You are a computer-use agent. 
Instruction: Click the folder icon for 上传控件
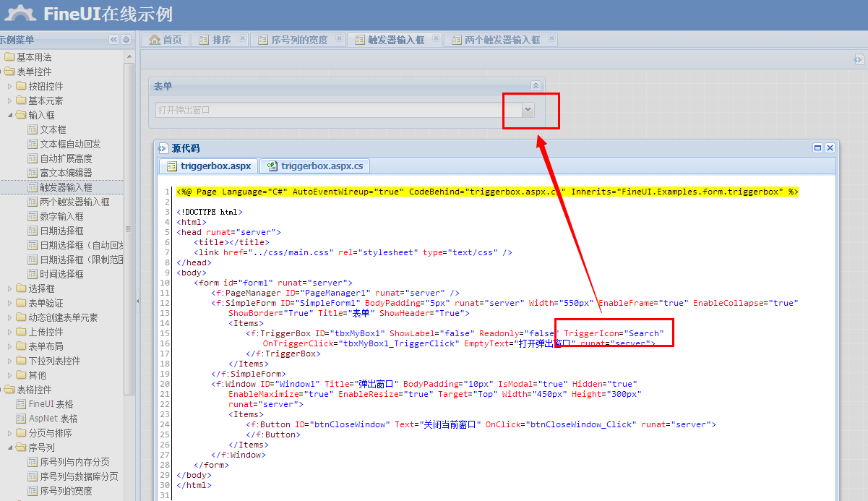pos(21,332)
